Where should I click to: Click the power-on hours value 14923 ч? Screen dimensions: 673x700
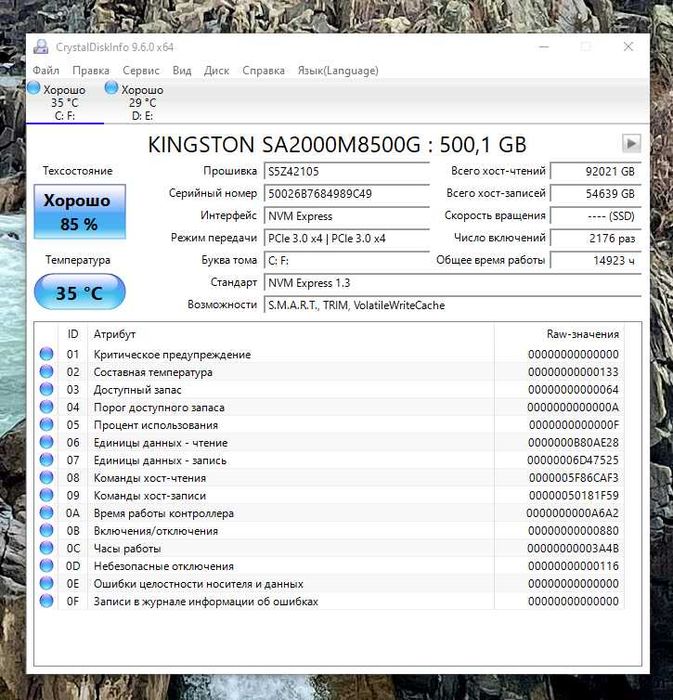pyautogui.click(x=596, y=260)
